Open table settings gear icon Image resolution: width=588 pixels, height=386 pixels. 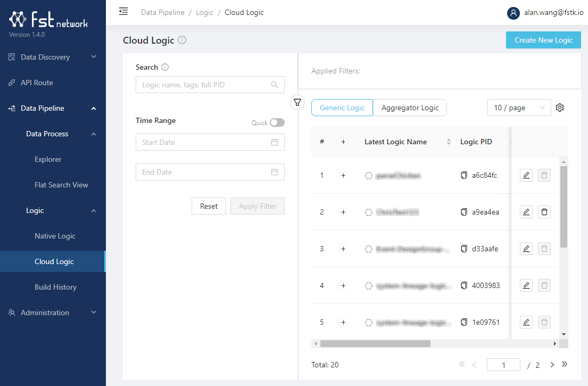[559, 108]
